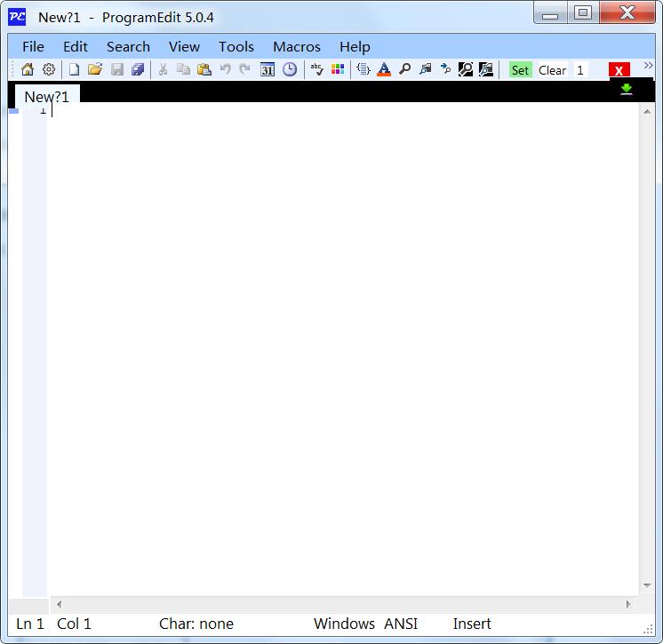The width and height of the screenshot is (663, 644).
Task: Open Find with the magnifier icon
Action: tap(404, 69)
